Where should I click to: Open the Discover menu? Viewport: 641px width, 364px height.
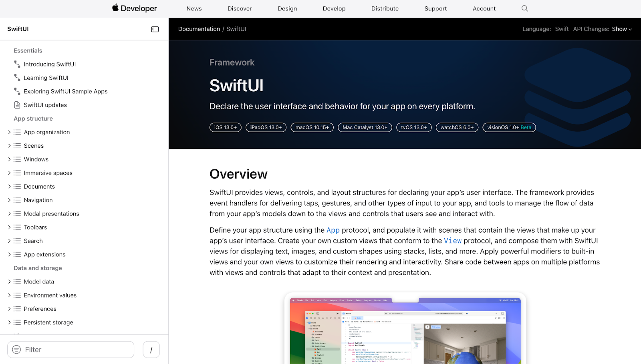(x=240, y=8)
